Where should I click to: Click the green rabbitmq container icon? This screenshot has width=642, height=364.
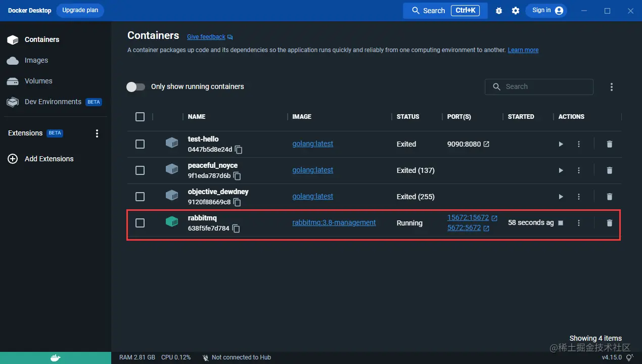coord(172,222)
